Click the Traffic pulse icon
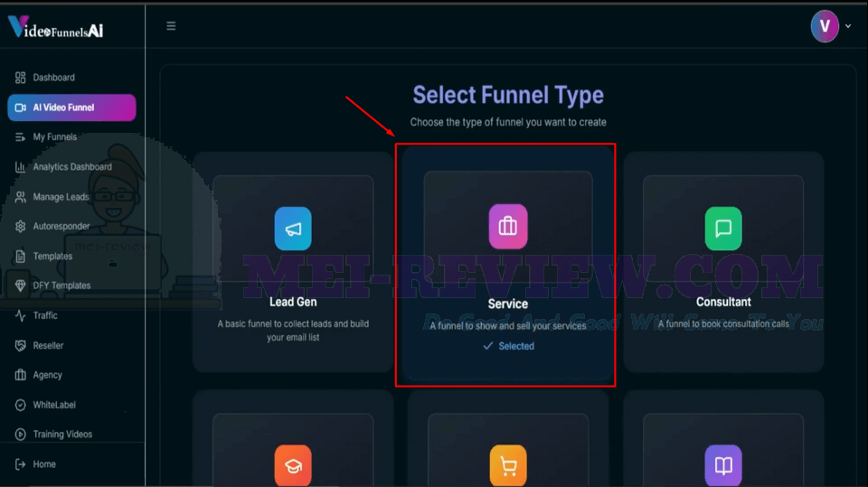This screenshot has height=487, width=868. [21, 315]
